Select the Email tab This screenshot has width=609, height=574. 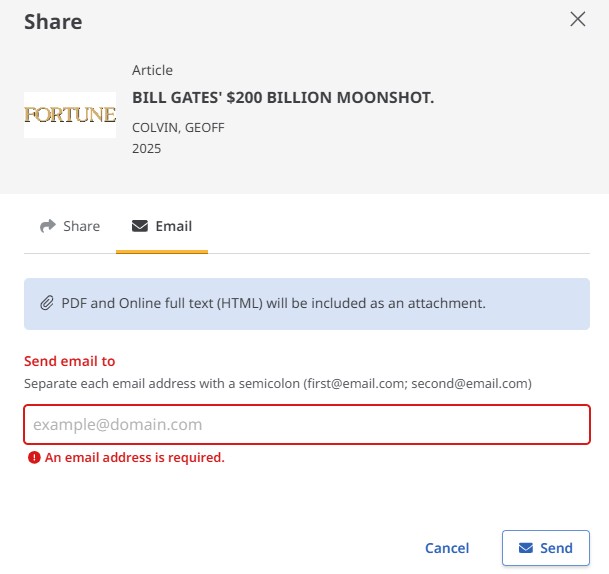162,226
